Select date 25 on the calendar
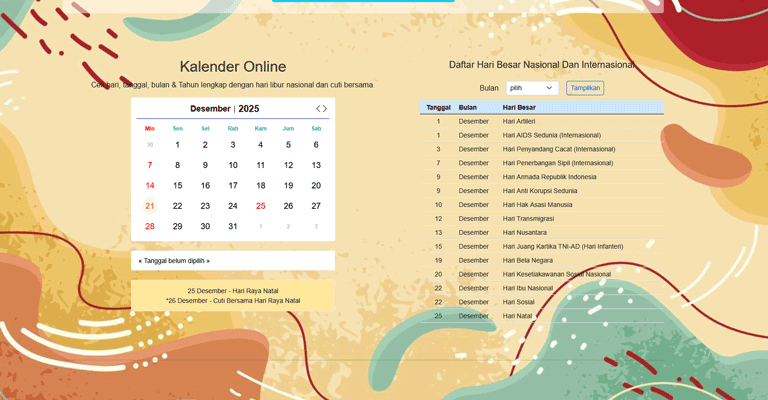The width and height of the screenshot is (768, 400). click(260, 206)
